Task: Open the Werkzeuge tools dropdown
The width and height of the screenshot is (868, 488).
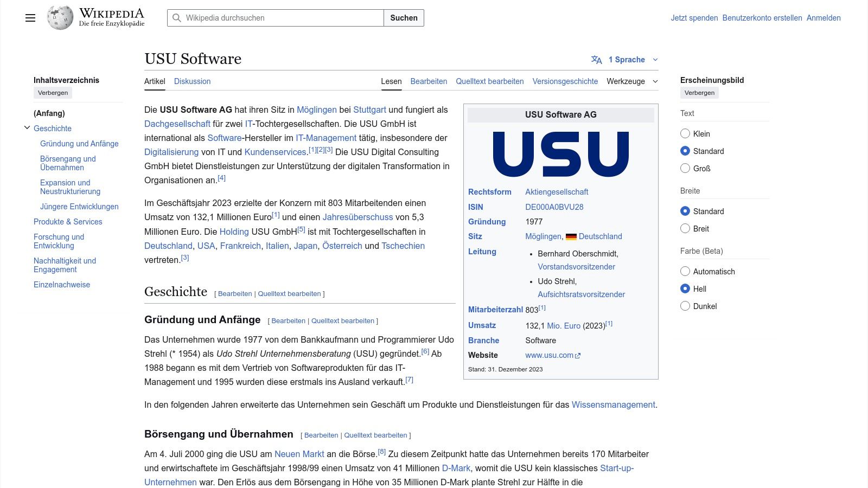Action: (x=632, y=81)
